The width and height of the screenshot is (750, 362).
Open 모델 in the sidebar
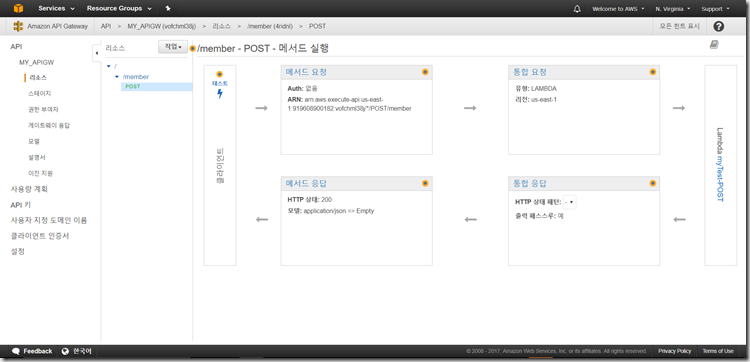(x=34, y=142)
